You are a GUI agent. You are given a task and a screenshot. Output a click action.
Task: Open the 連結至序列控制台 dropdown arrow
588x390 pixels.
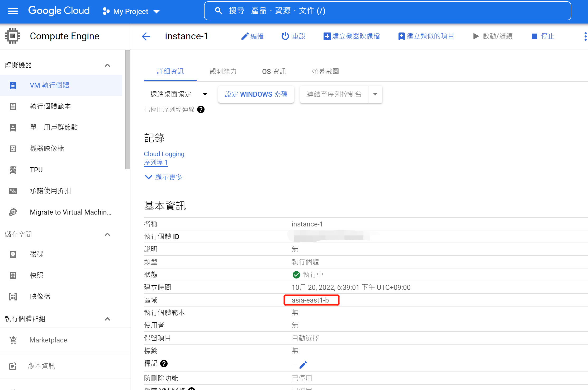[375, 94]
